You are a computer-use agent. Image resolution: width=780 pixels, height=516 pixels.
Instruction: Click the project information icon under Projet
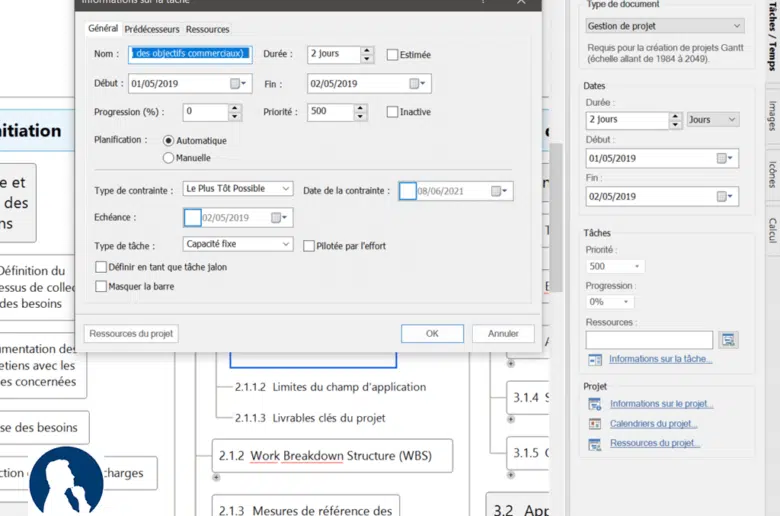594,405
